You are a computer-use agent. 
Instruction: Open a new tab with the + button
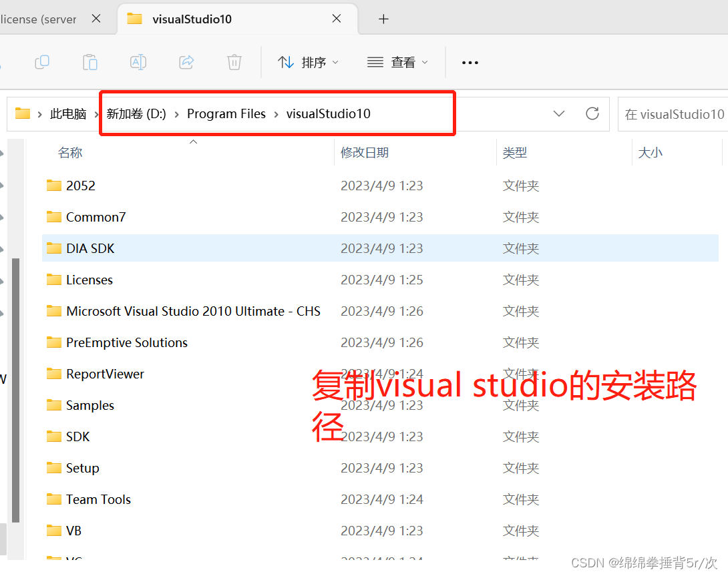[383, 19]
